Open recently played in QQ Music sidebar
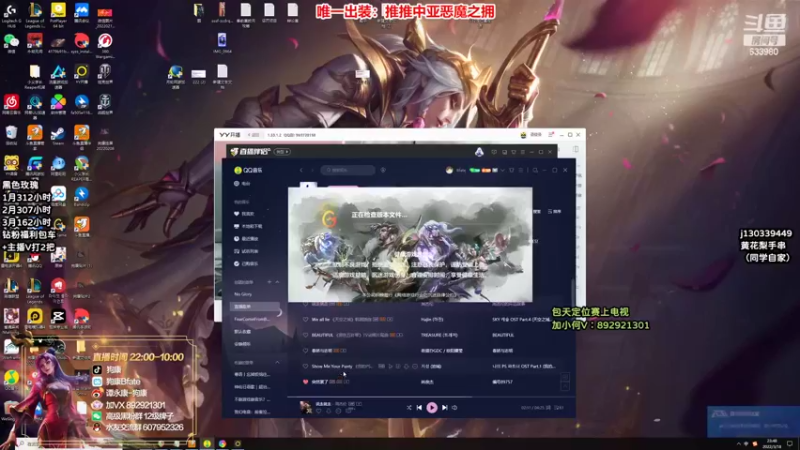Screen dimensions: 800x450 [246, 239]
